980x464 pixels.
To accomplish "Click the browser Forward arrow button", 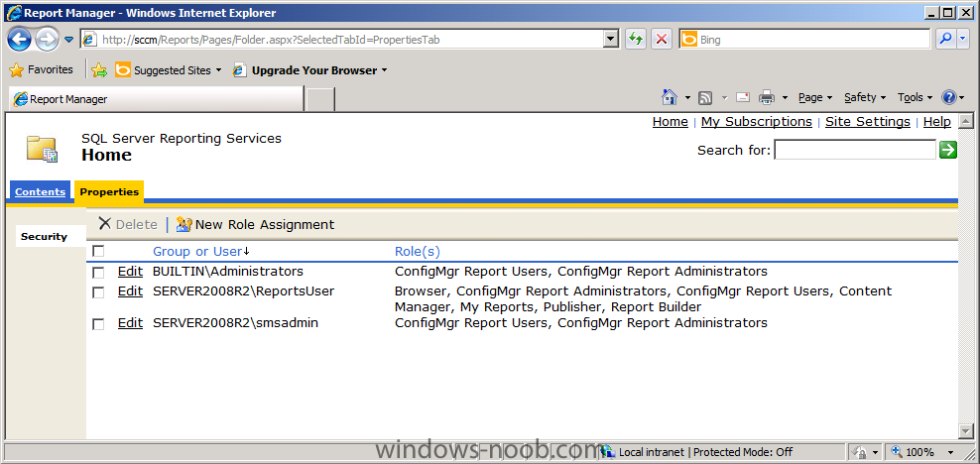I will 48,40.
